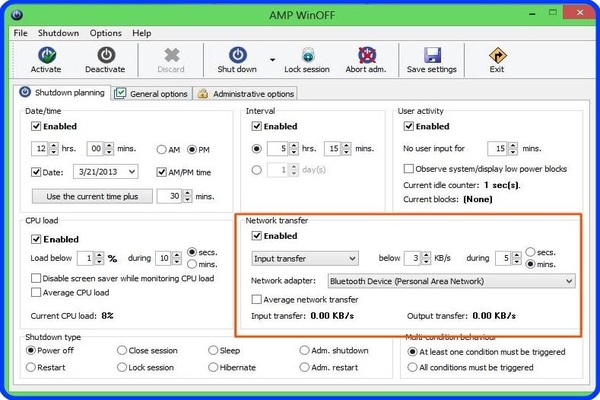The height and width of the screenshot is (400, 600).
Task: Click the Network transfer during field showing 5
Action: pyautogui.click(x=504, y=258)
